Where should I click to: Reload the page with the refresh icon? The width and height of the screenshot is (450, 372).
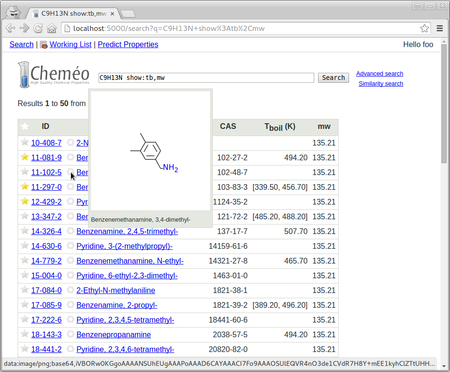[38, 28]
